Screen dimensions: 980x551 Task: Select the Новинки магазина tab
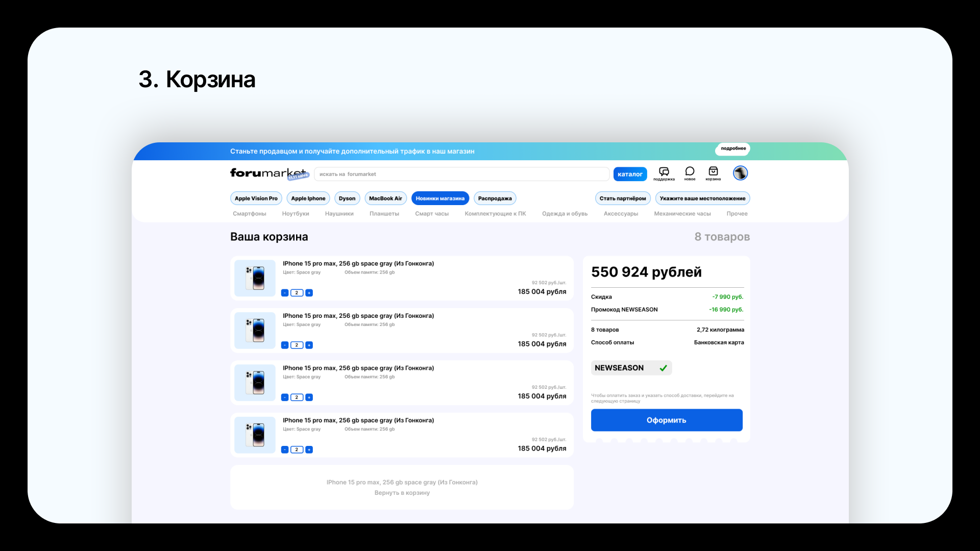pos(439,198)
